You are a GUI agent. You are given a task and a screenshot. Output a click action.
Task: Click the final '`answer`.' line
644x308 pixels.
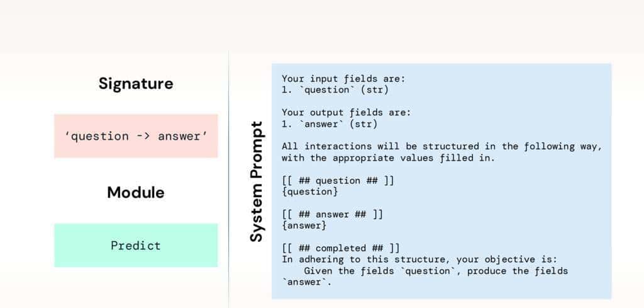(x=306, y=282)
